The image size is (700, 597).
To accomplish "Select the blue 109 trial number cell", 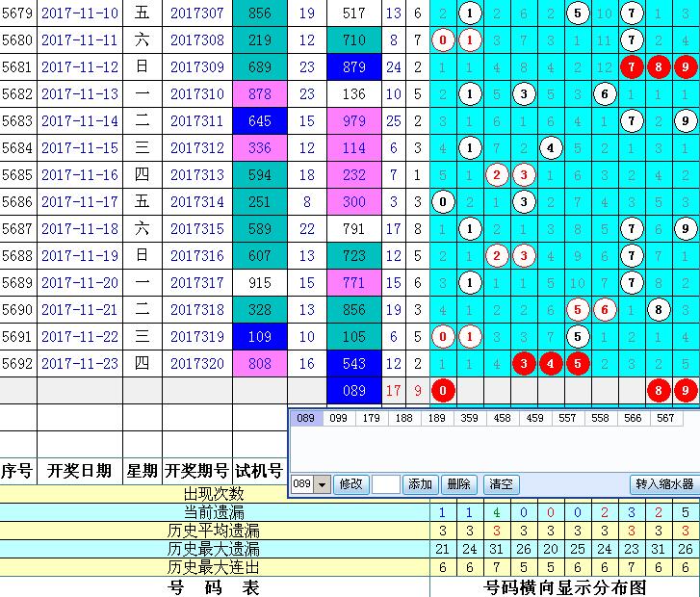I will [x=259, y=337].
